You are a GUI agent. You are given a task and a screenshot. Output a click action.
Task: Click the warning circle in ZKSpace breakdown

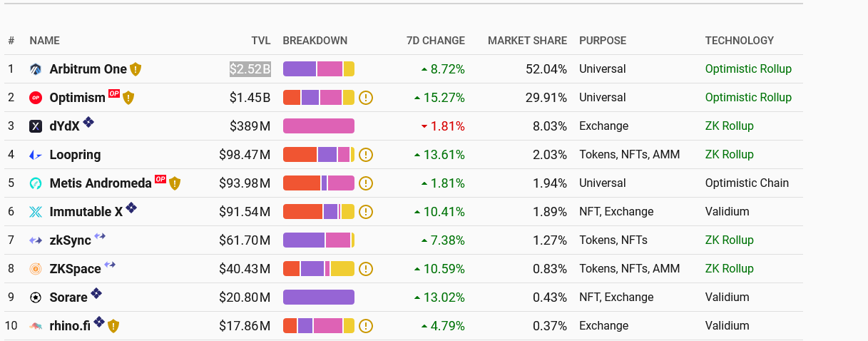pyautogui.click(x=366, y=269)
